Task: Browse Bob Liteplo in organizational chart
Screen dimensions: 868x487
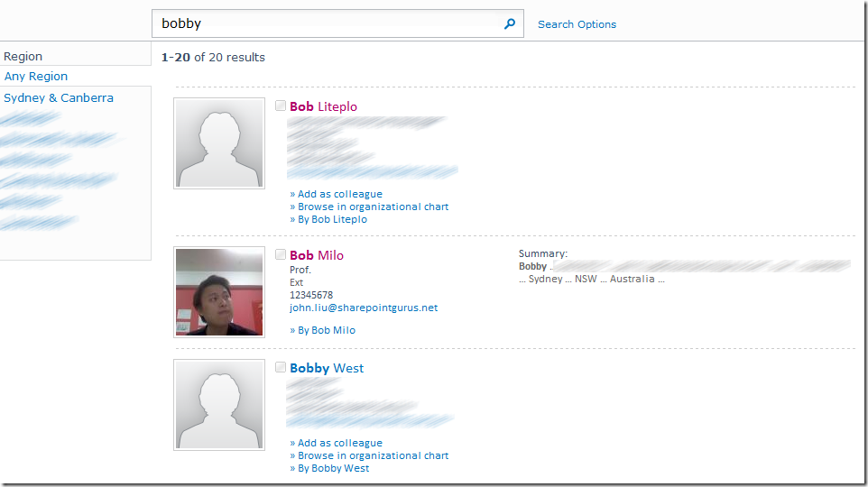Action: (373, 207)
